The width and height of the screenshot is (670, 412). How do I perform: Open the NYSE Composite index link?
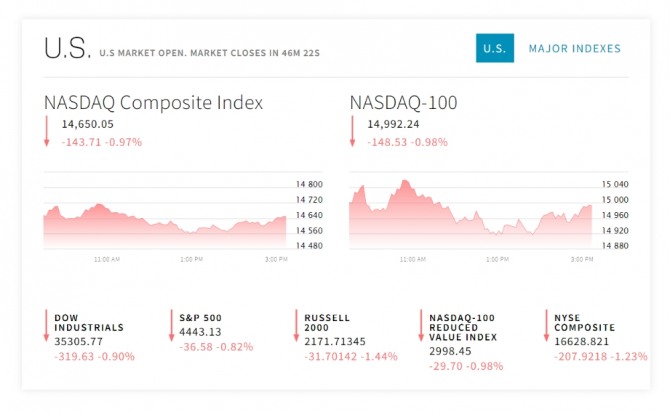pyautogui.click(x=585, y=322)
